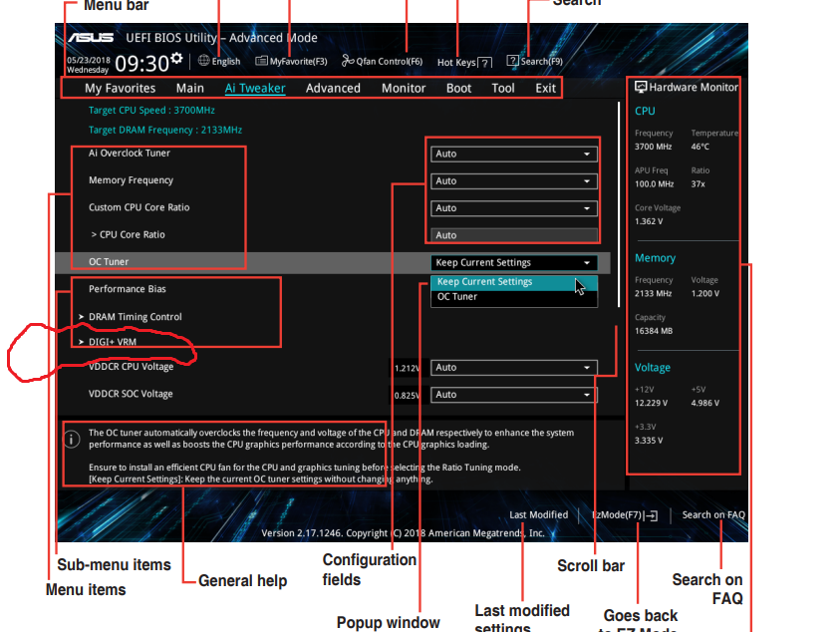
Task: Choose Keep Current Settings popup option
Action: click(514, 282)
